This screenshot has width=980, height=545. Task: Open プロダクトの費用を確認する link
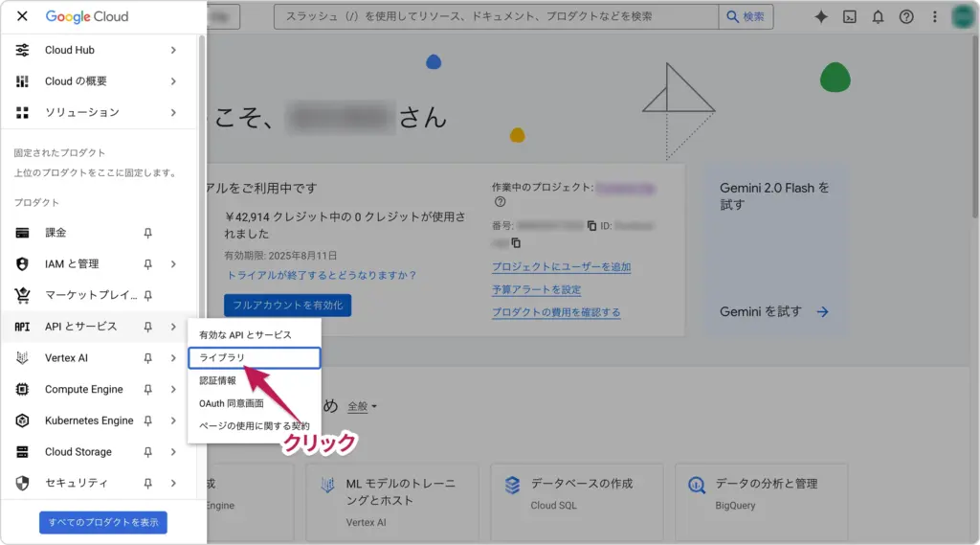coord(556,312)
